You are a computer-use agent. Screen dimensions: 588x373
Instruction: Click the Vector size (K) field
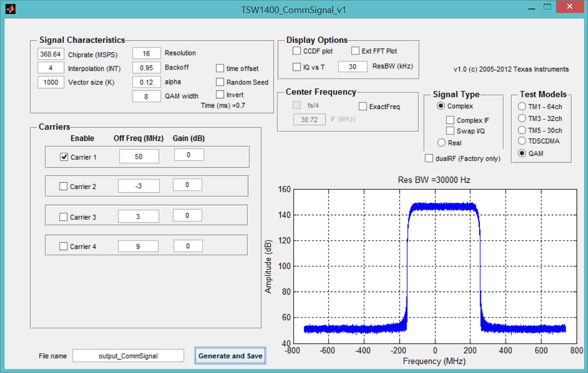tap(51, 82)
